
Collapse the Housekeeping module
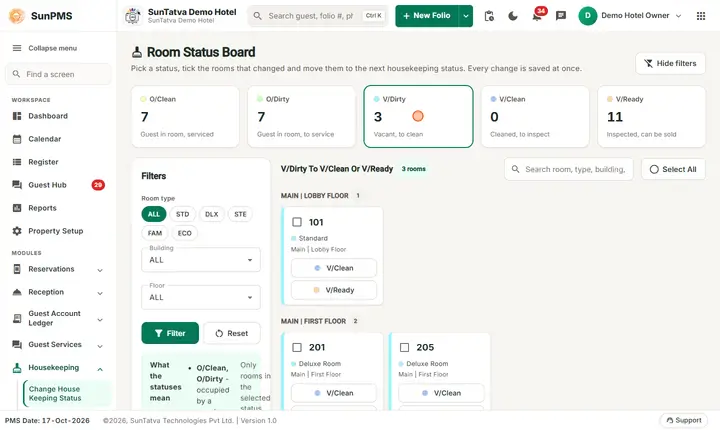coord(58,368)
